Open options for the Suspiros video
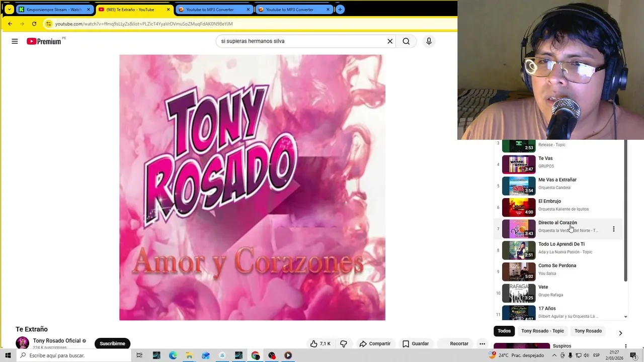This screenshot has width=644, height=362. click(625, 346)
